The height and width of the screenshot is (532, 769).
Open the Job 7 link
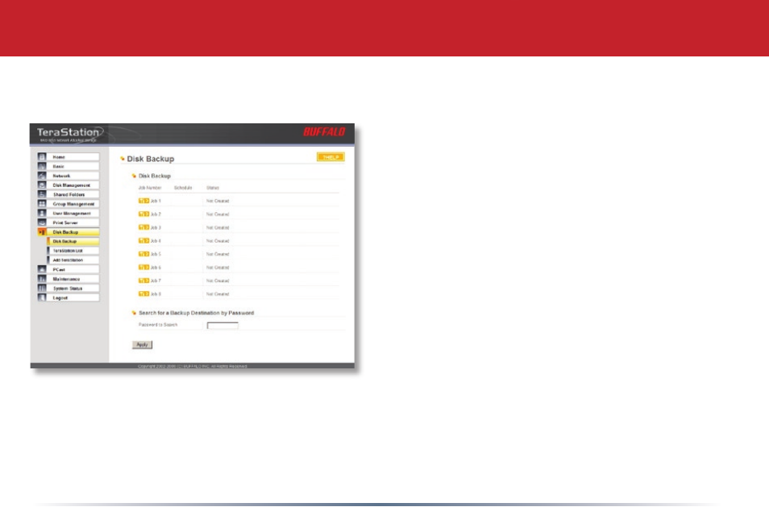click(x=156, y=281)
